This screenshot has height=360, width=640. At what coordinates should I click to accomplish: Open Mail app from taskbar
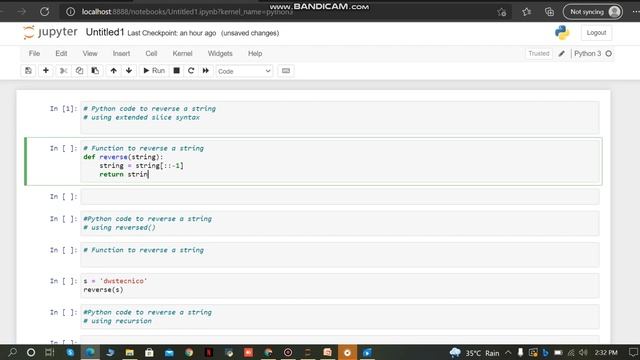click(x=169, y=352)
